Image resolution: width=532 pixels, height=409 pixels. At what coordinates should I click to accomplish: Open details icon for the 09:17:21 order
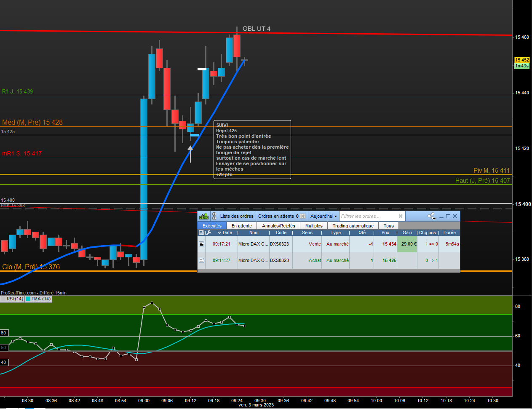point(201,244)
